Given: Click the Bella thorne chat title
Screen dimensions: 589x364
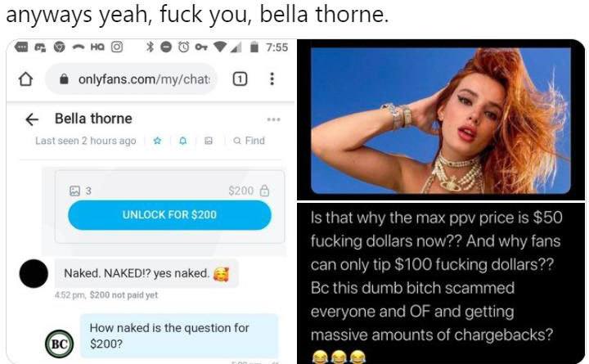Looking at the screenshot, I should coord(93,119).
